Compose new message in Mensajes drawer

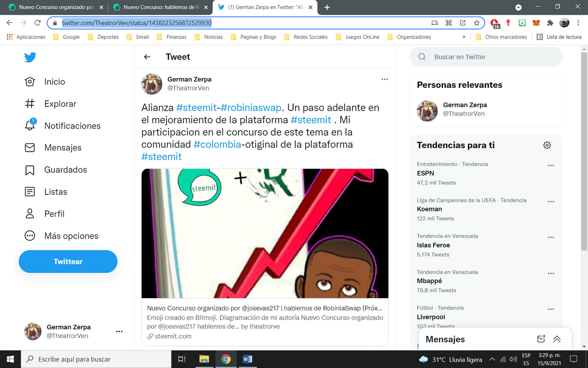[541, 339]
